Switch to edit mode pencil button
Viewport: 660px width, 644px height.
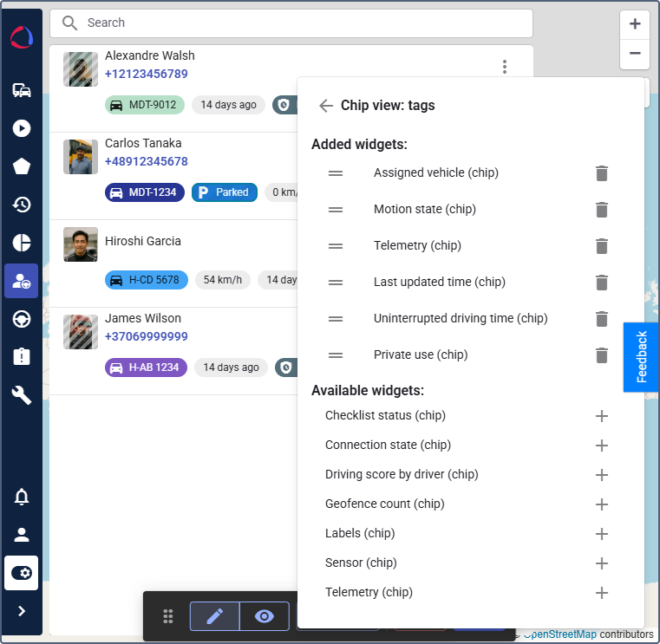click(x=215, y=616)
